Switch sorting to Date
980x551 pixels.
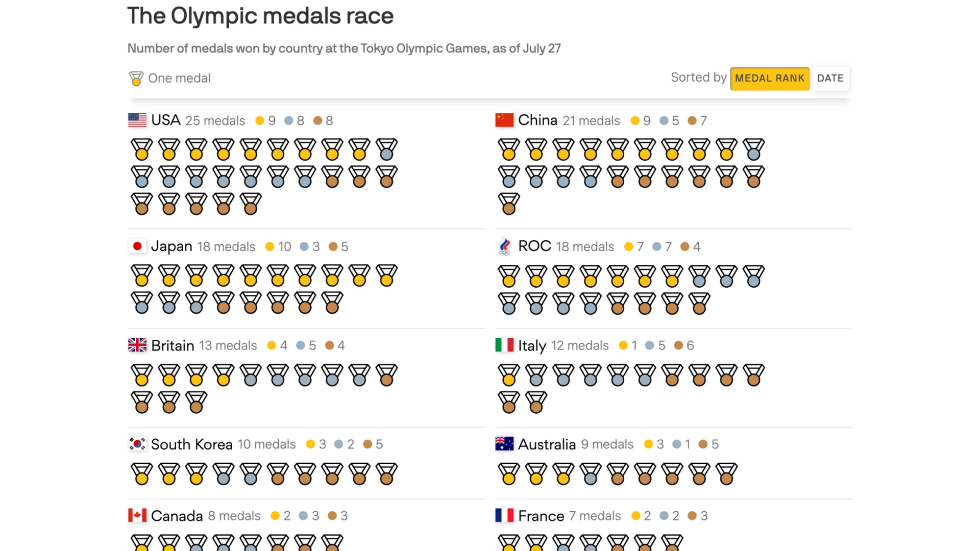point(830,79)
